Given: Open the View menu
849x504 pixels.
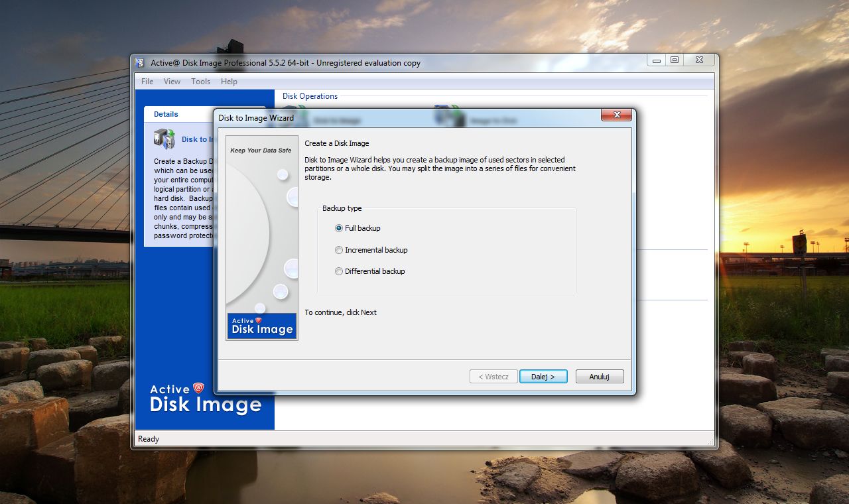Looking at the screenshot, I should tap(172, 82).
